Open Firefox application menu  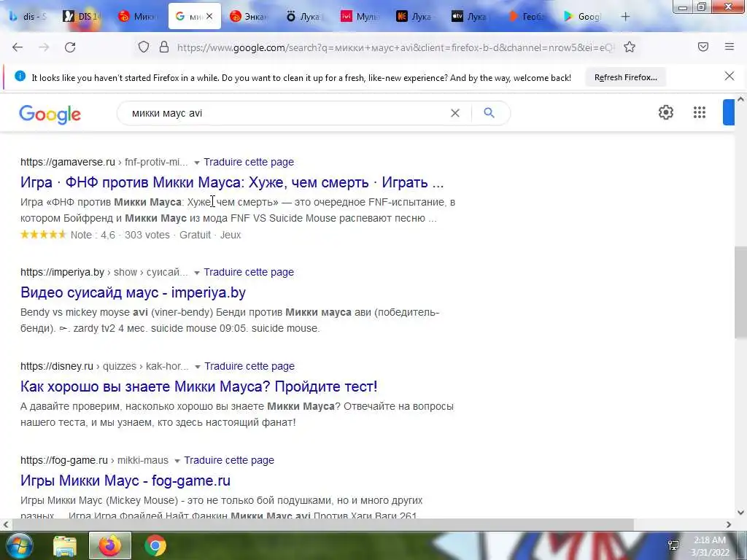pos(729,47)
